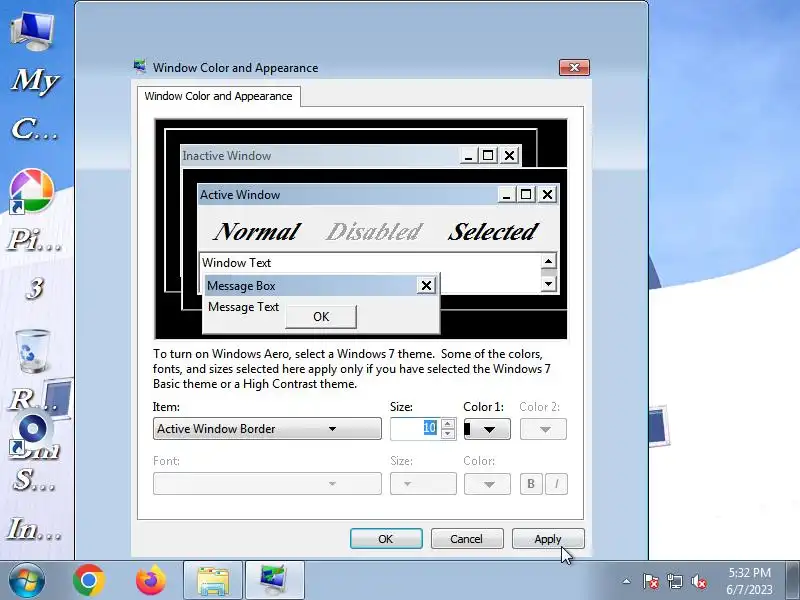Toggle the Italic font button
Screen dimensions: 800x600
pyautogui.click(x=556, y=484)
